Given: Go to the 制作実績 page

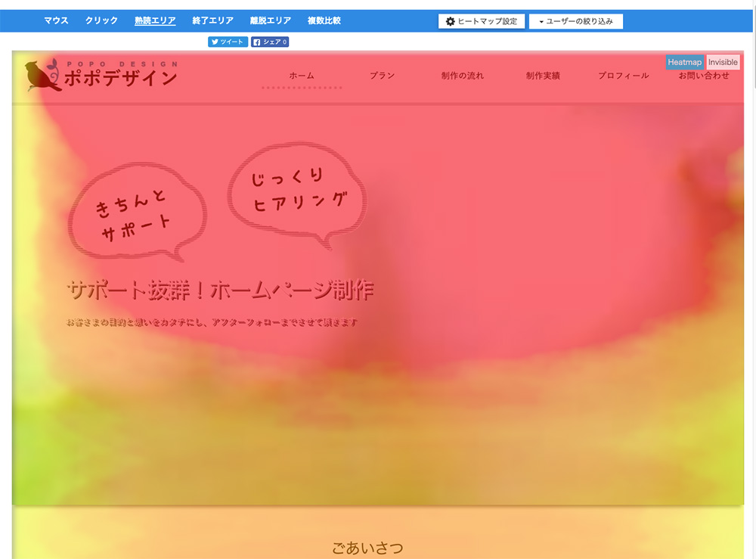Looking at the screenshot, I should tap(543, 75).
